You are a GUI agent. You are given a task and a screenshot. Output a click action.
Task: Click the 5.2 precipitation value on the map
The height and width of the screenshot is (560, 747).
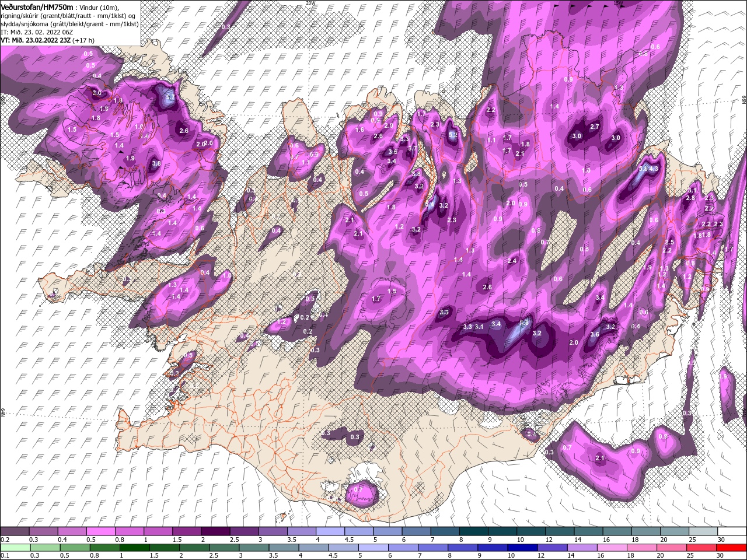click(453, 134)
